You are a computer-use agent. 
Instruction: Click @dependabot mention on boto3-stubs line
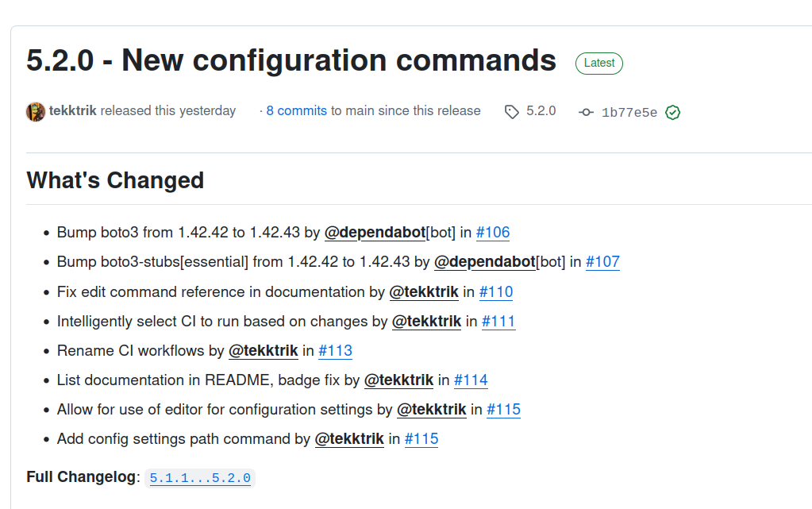(484, 262)
